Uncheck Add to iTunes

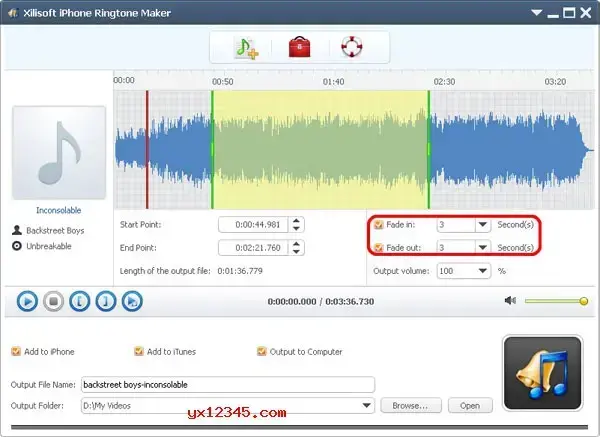(x=139, y=351)
